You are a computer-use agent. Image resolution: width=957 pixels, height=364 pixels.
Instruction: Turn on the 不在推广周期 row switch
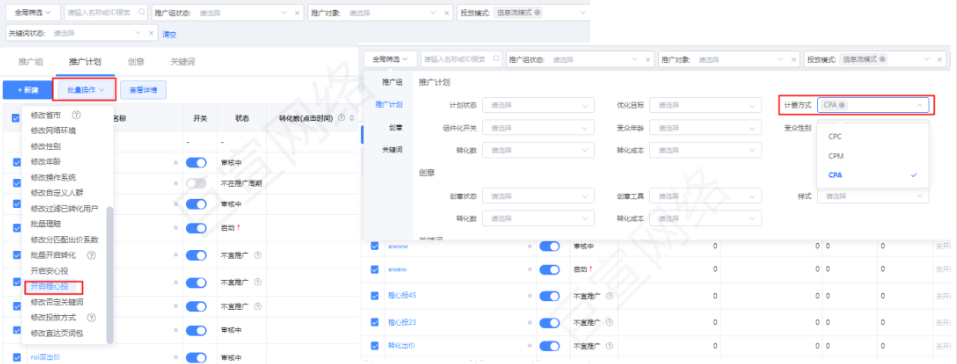[x=196, y=183]
